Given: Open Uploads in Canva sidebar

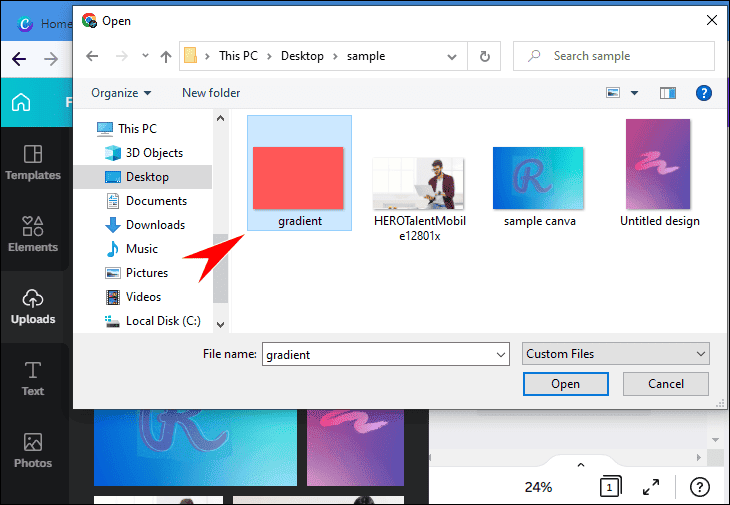Looking at the screenshot, I should coord(33,306).
